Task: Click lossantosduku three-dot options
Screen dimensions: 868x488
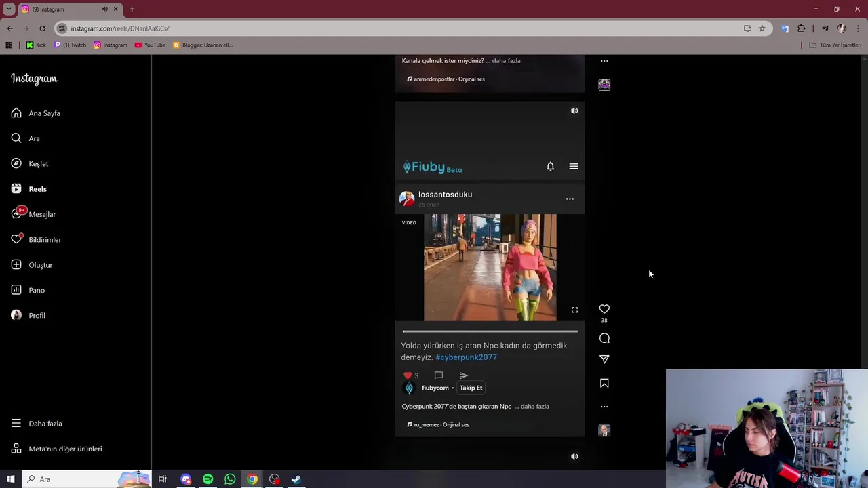Action: coord(570,199)
